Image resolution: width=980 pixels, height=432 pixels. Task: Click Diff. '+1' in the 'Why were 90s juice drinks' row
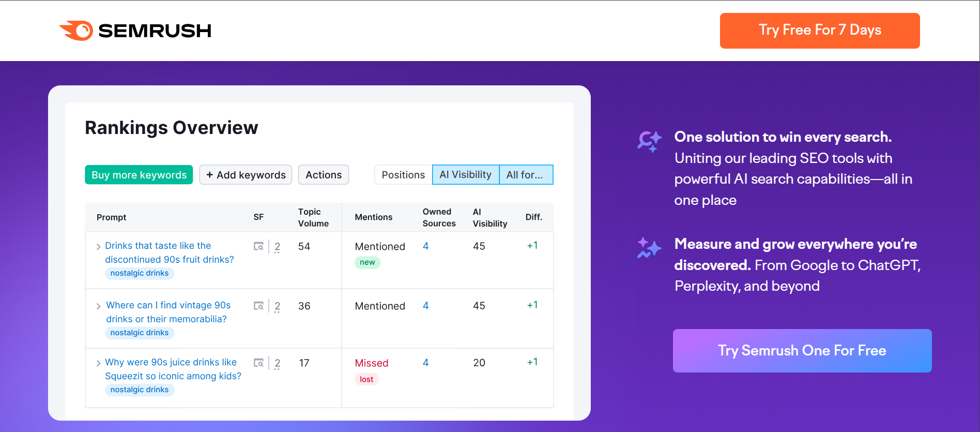532,362
